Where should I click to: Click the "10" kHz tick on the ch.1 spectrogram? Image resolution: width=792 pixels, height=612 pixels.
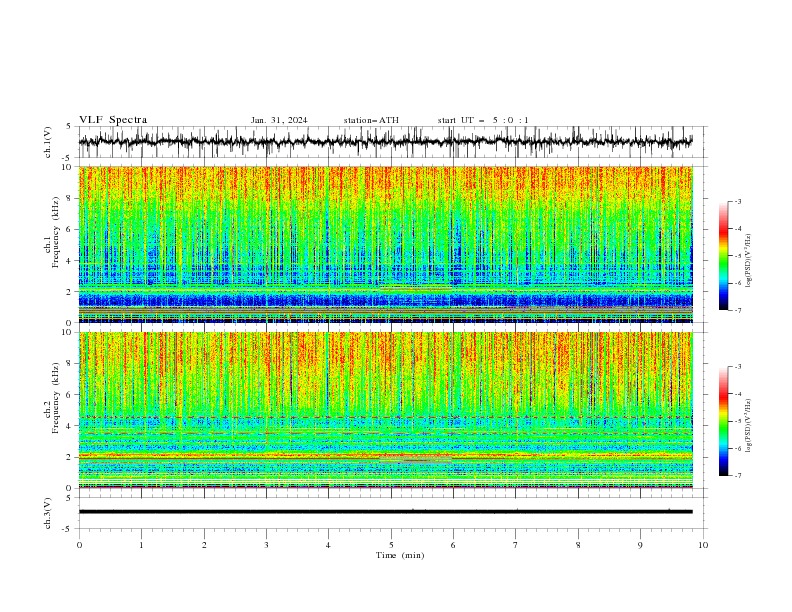point(67,167)
